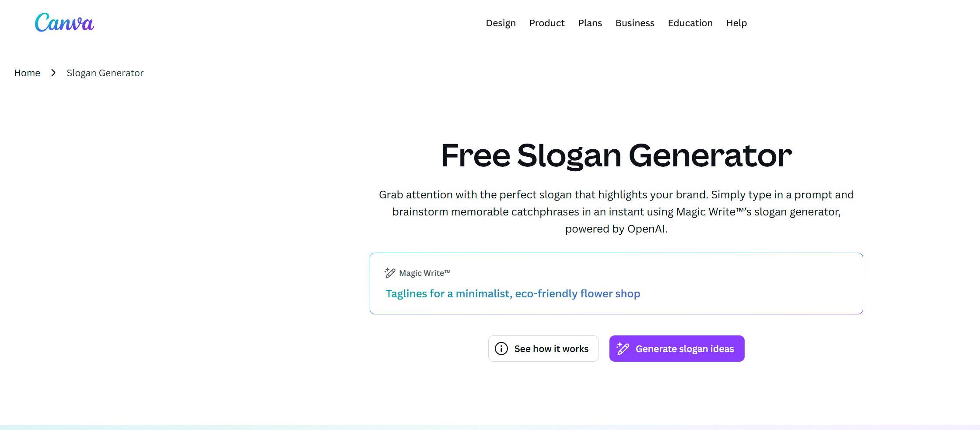The width and height of the screenshot is (980, 430).
Task: Click the breadcrumb chevron after Home
Action: [53, 73]
